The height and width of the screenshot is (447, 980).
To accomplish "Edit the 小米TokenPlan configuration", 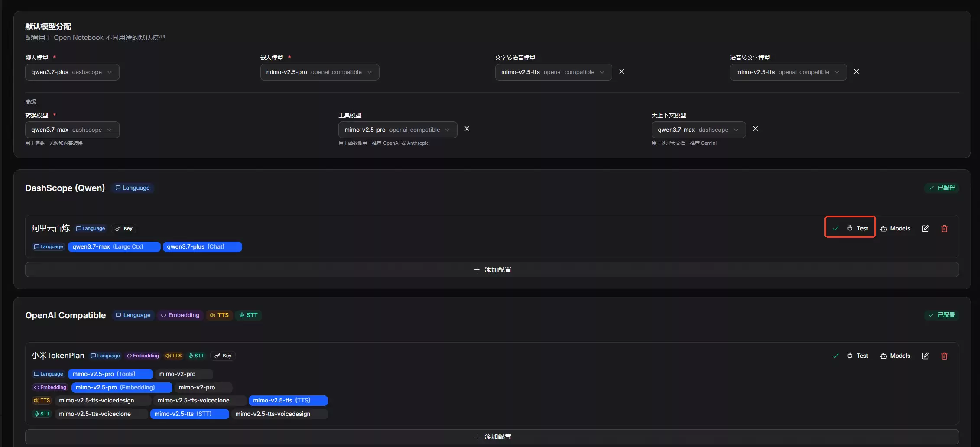I will click(925, 356).
